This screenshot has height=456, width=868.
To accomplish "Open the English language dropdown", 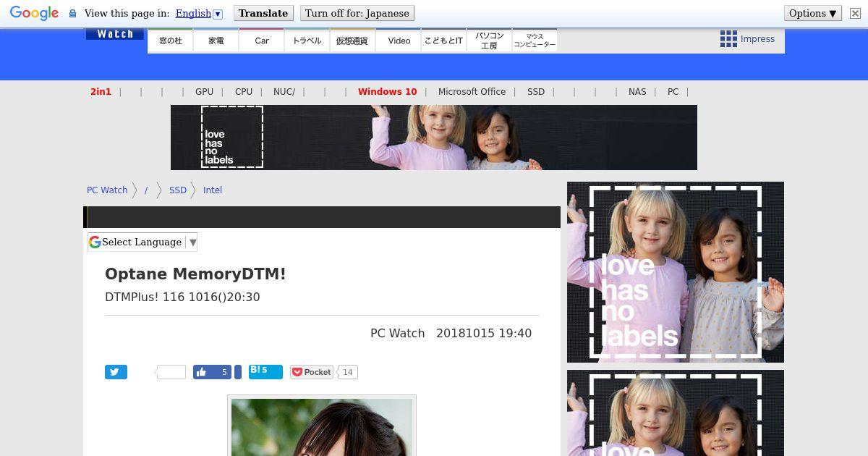I will pyautogui.click(x=199, y=13).
